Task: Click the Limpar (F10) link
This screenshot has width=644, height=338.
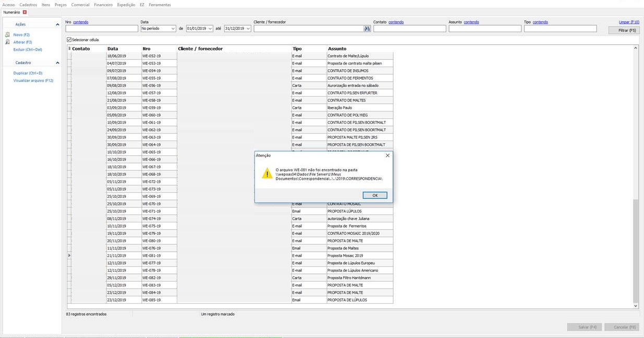Action: pos(629,22)
